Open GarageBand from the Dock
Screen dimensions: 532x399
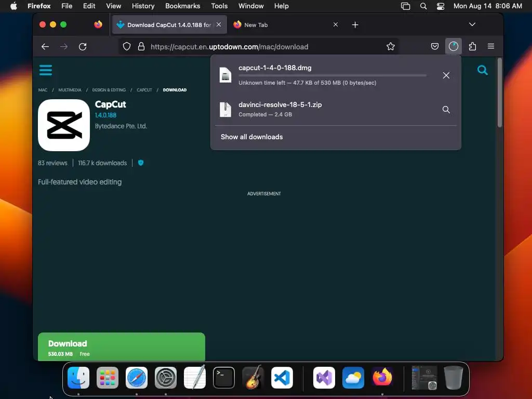point(253,377)
